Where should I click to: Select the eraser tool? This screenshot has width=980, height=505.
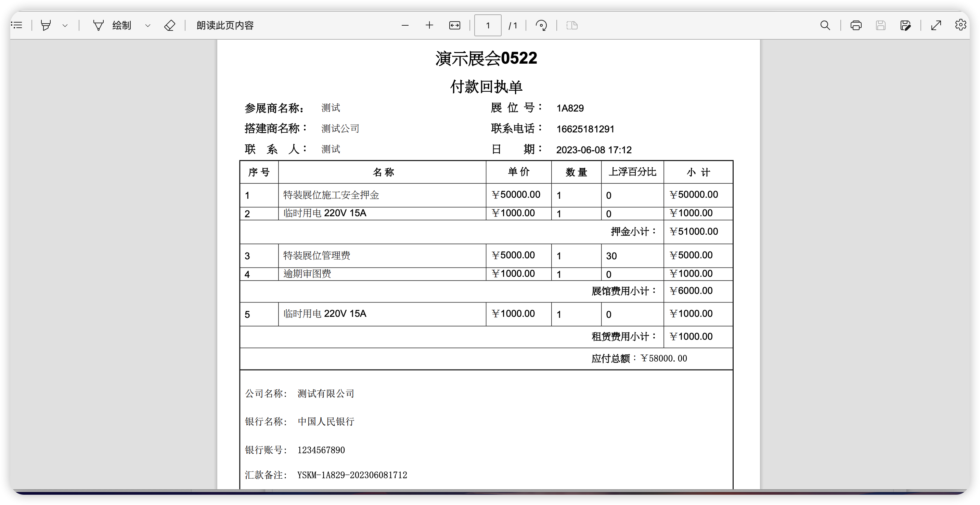170,25
